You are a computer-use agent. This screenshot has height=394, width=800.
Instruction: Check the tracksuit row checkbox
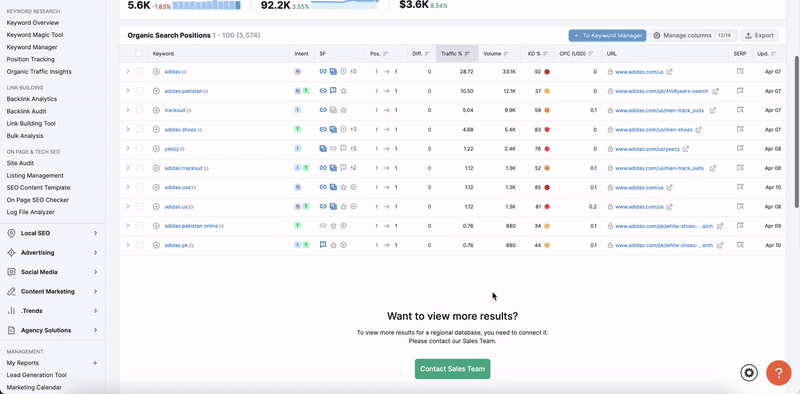coord(139,110)
